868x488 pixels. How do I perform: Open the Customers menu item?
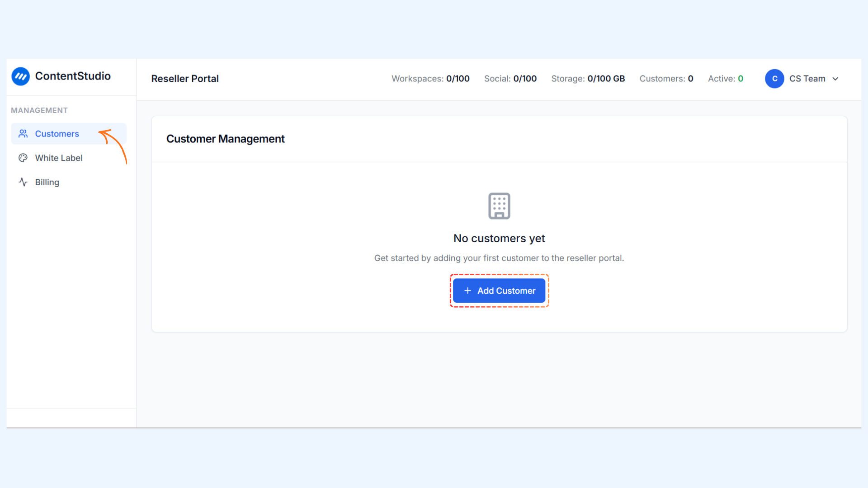pyautogui.click(x=57, y=134)
